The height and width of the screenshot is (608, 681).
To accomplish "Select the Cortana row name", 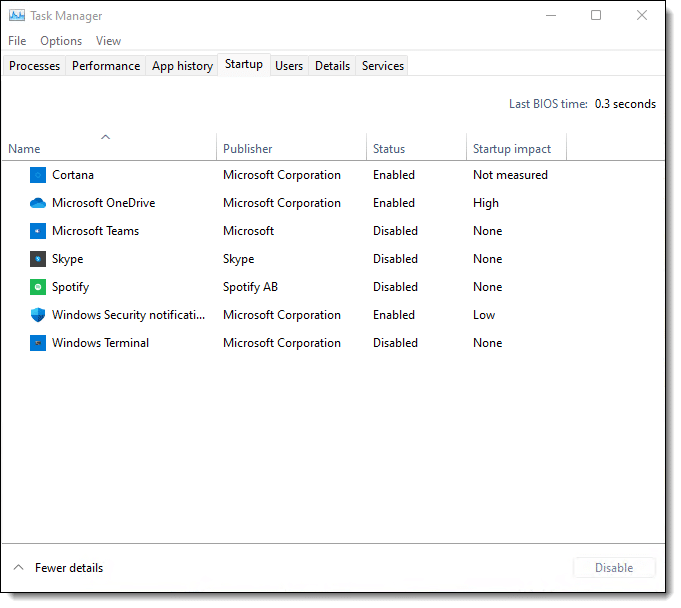I will coord(73,175).
